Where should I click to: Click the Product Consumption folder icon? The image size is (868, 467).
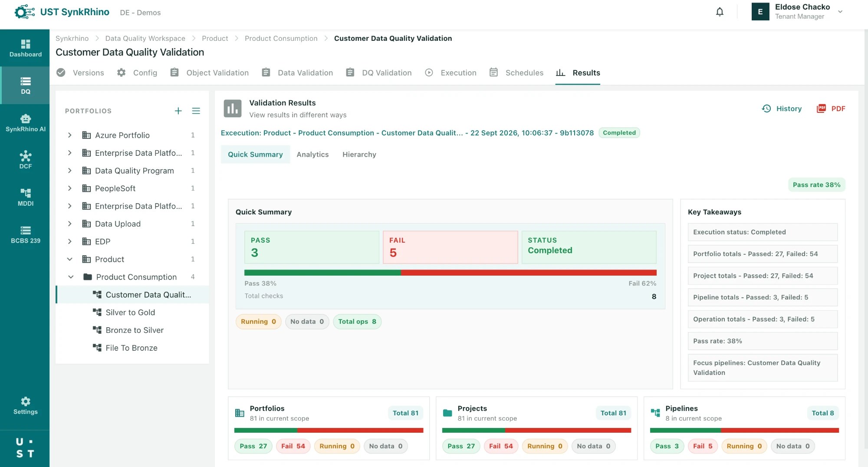88,277
